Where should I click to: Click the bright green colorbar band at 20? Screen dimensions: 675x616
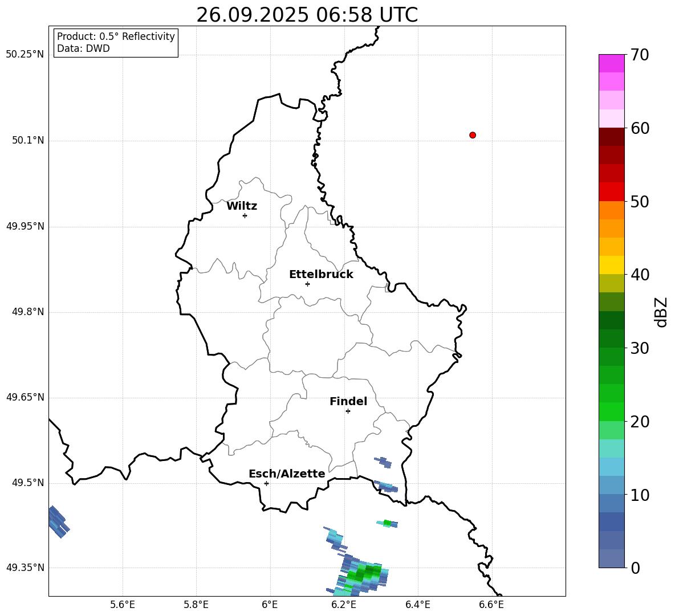(x=611, y=411)
